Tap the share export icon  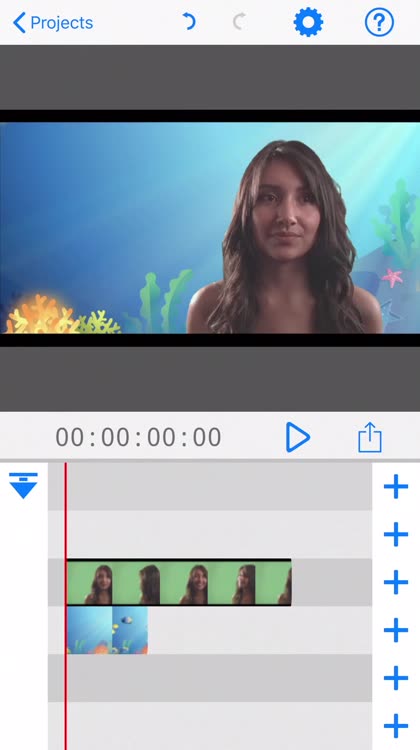370,437
